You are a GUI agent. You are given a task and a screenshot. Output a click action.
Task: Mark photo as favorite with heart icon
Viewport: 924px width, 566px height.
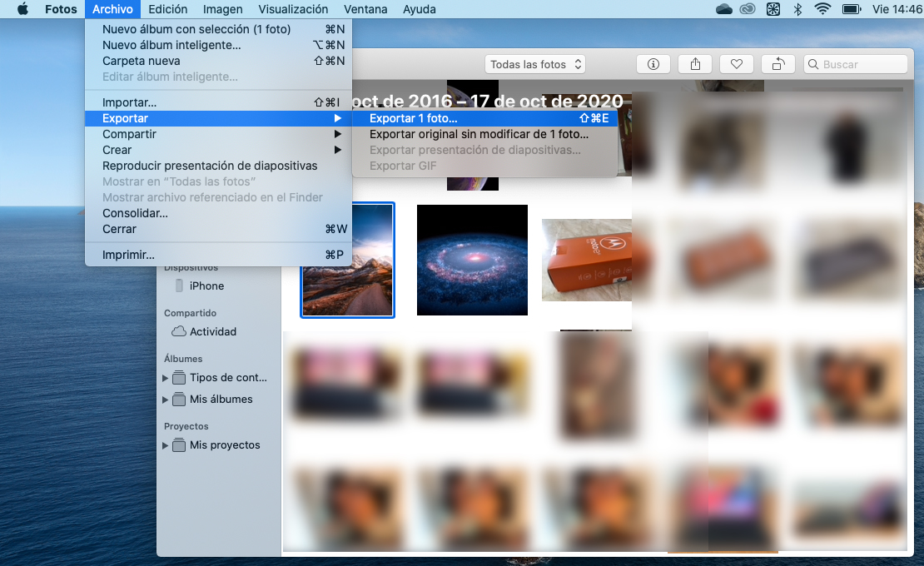(737, 64)
